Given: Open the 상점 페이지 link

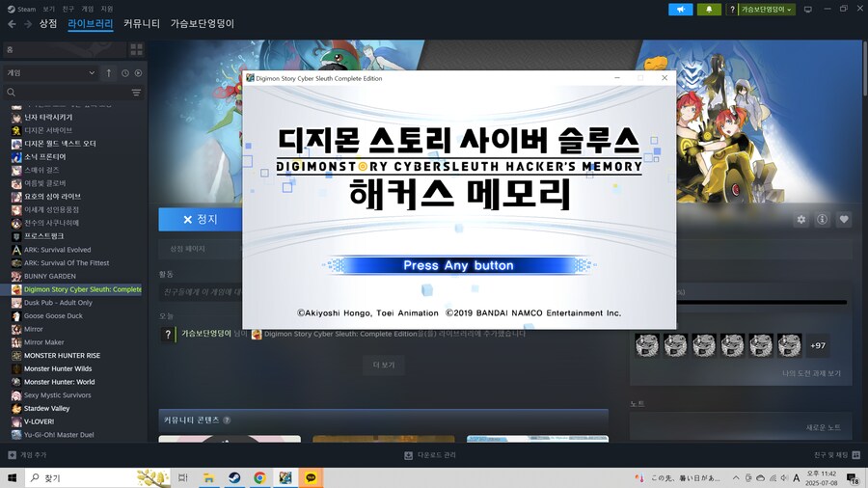Looking at the screenshot, I should point(188,249).
